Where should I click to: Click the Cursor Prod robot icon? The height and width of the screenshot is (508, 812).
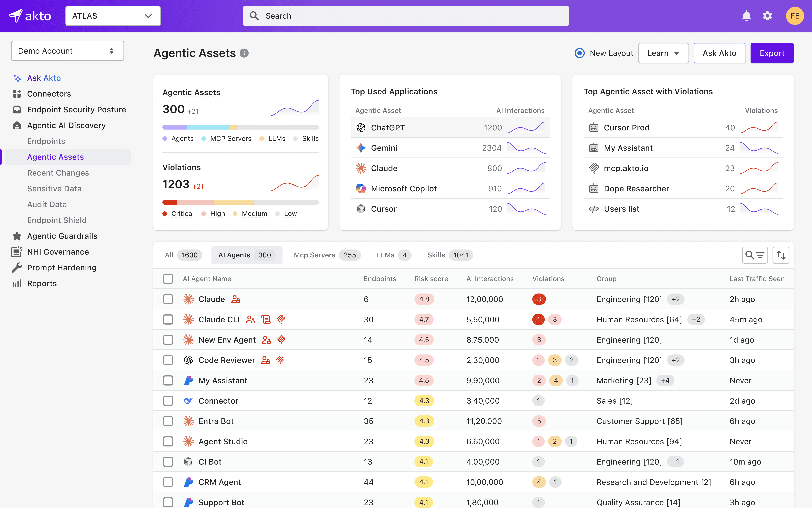pyautogui.click(x=594, y=128)
